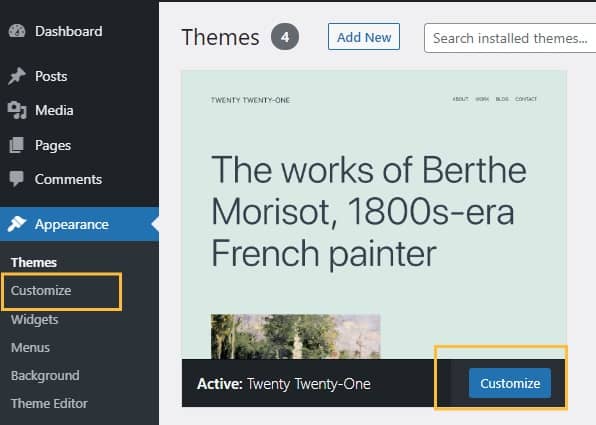596x425 pixels.
Task: Click the Search installed themes field
Action: 510,38
